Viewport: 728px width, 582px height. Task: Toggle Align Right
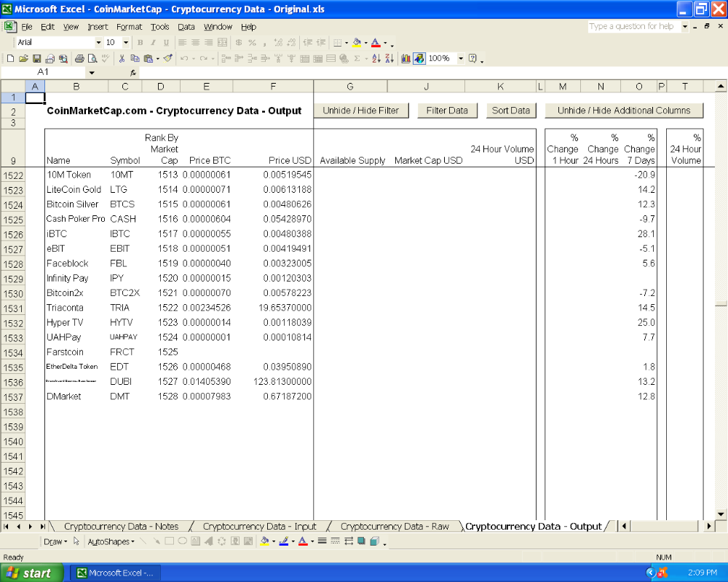click(x=209, y=43)
